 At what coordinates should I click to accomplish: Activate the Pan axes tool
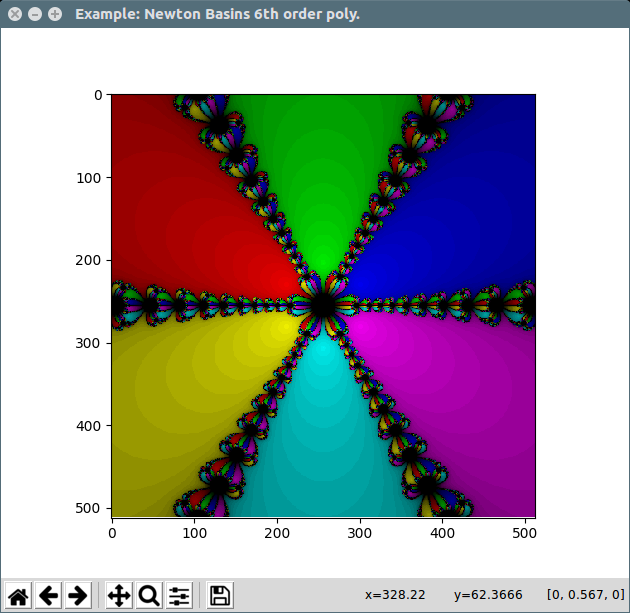118,596
